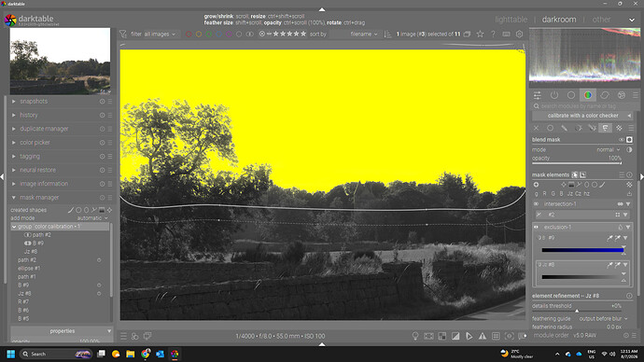
Task: Click the image thumbnail preview at top left
Action: pos(60,62)
